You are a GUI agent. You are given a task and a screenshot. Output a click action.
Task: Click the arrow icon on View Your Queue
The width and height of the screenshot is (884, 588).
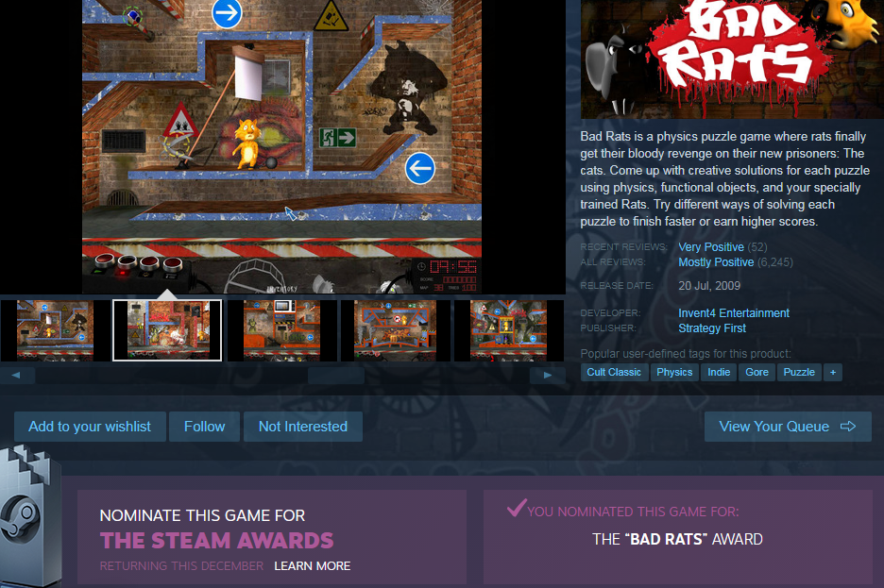tap(848, 427)
